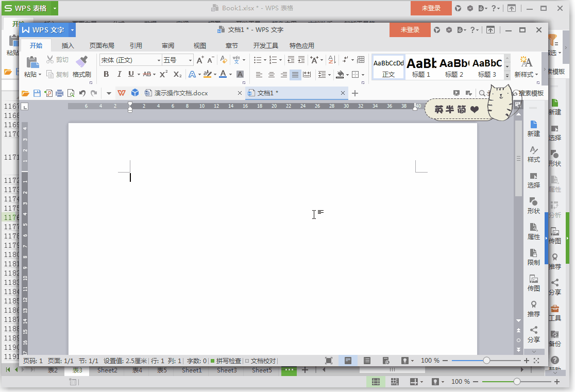Add new document tab plus button
This screenshot has height=392, width=575.
(x=354, y=93)
